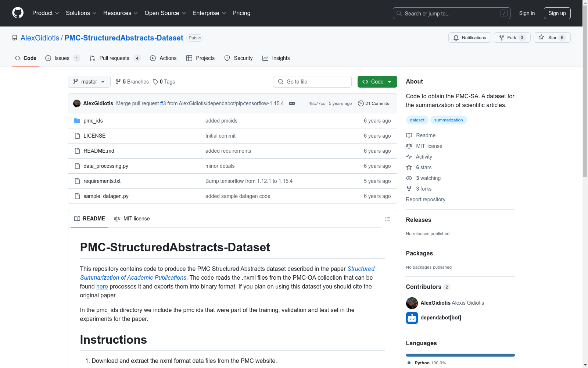Open sample_datagen.py file
588x368 pixels.
(106, 196)
